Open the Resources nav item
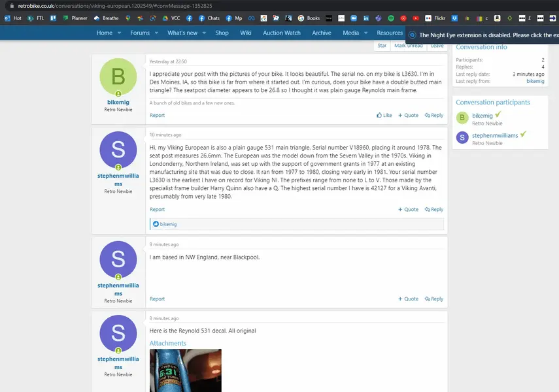 tap(390, 33)
